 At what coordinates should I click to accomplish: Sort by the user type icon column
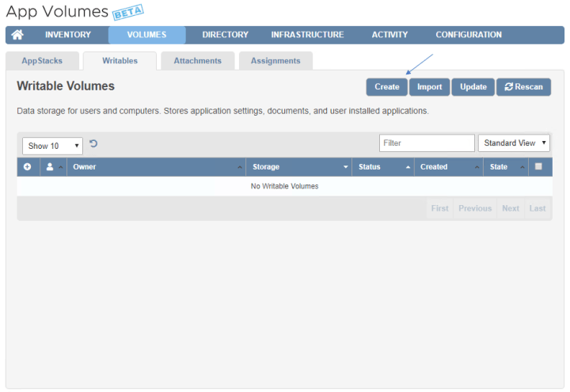click(x=54, y=167)
